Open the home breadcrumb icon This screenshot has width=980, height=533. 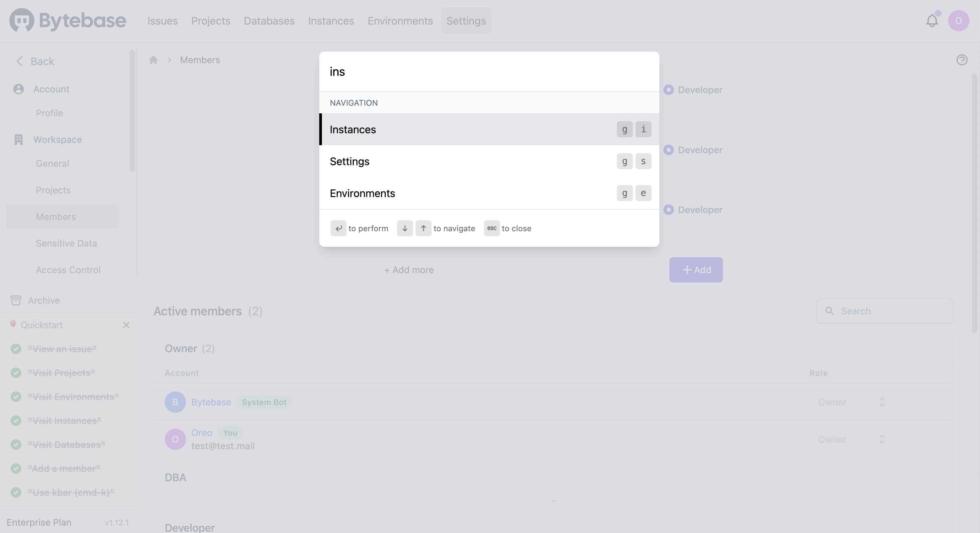pos(153,60)
